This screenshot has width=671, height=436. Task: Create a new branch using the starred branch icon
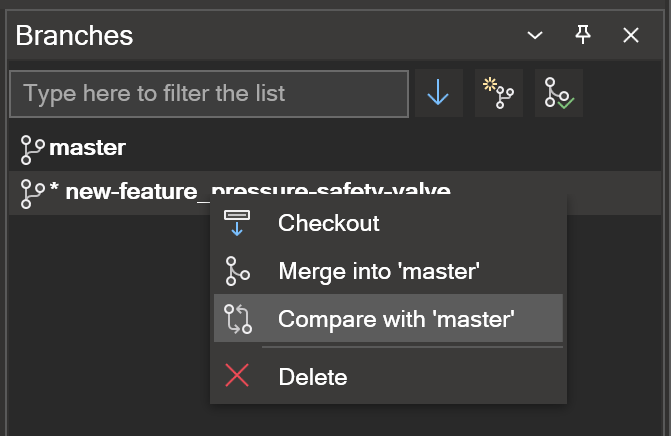pyautogui.click(x=499, y=93)
